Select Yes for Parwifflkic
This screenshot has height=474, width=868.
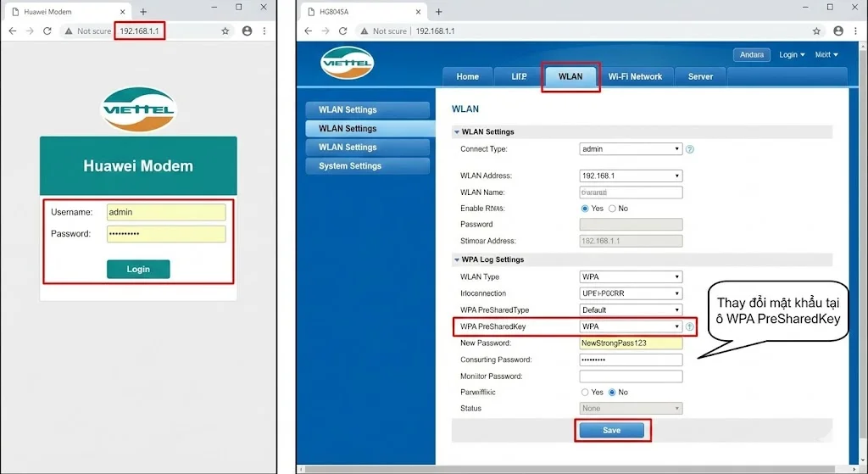585,392
